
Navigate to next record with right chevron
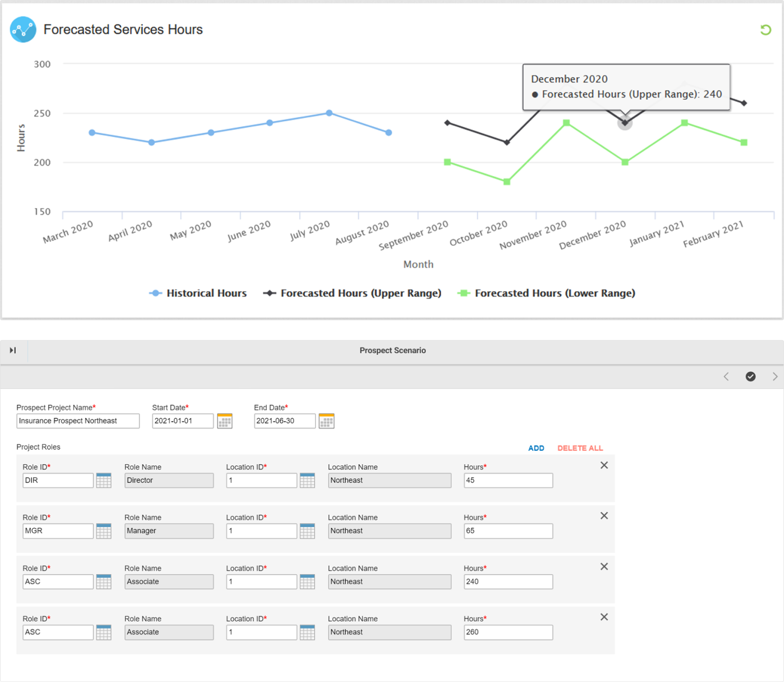coord(776,377)
